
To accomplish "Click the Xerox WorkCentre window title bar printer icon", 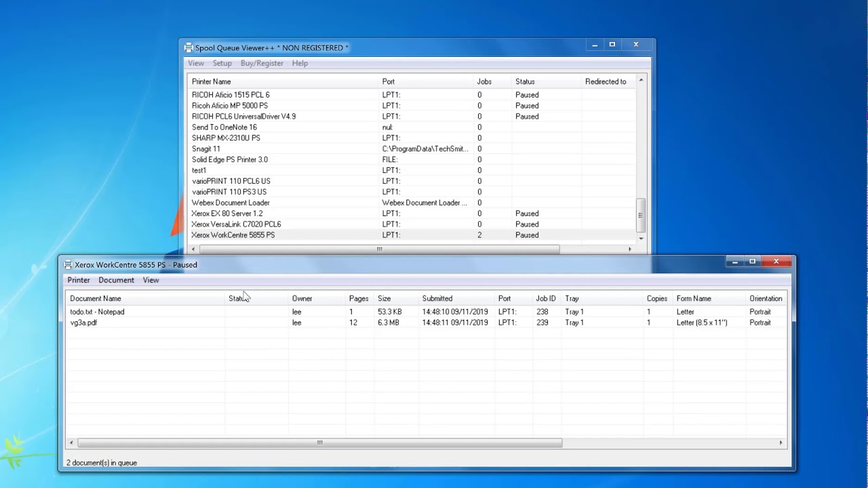I will click(x=68, y=264).
